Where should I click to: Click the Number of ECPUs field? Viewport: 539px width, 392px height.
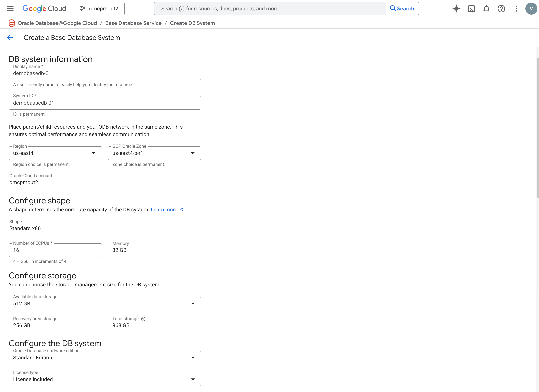coord(55,250)
